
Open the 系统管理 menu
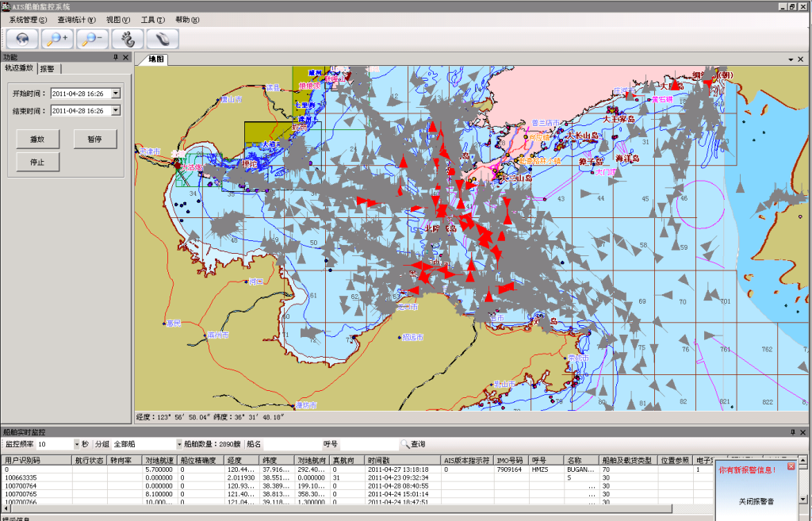pos(28,20)
